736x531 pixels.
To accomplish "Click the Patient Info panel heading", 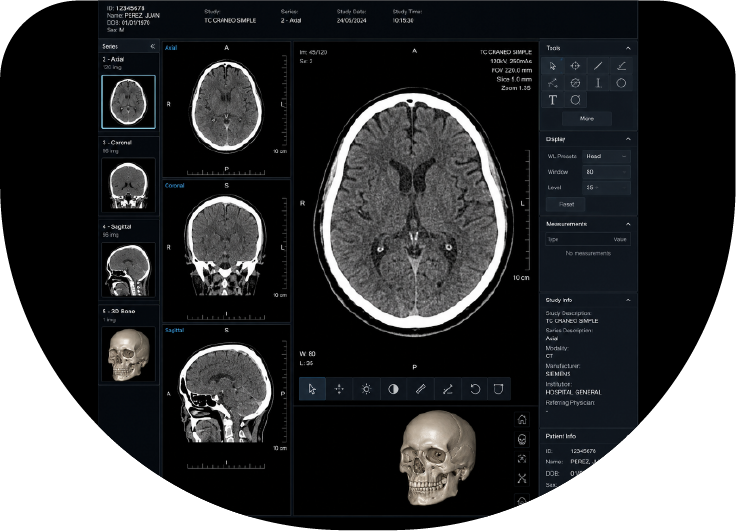I will coord(560,436).
